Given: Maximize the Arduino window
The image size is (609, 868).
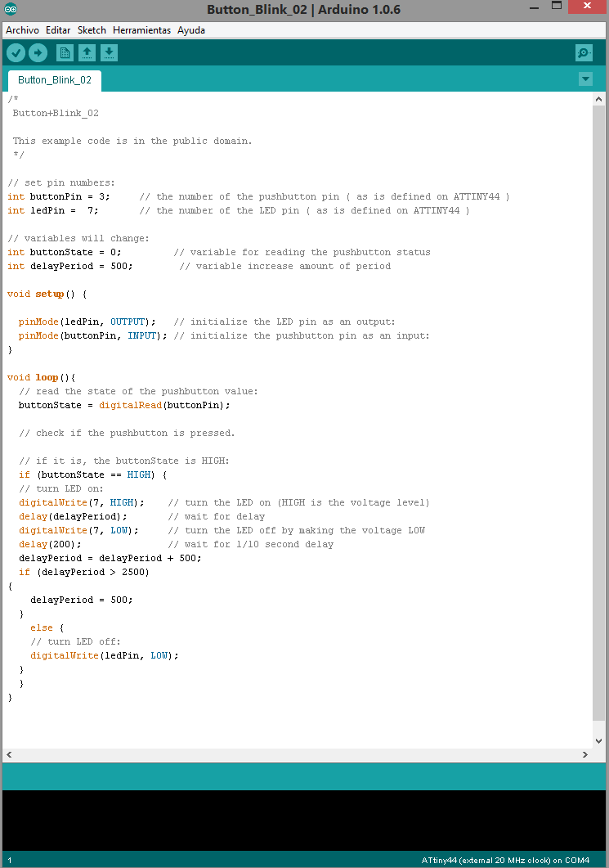Looking at the screenshot, I should [x=557, y=6].
